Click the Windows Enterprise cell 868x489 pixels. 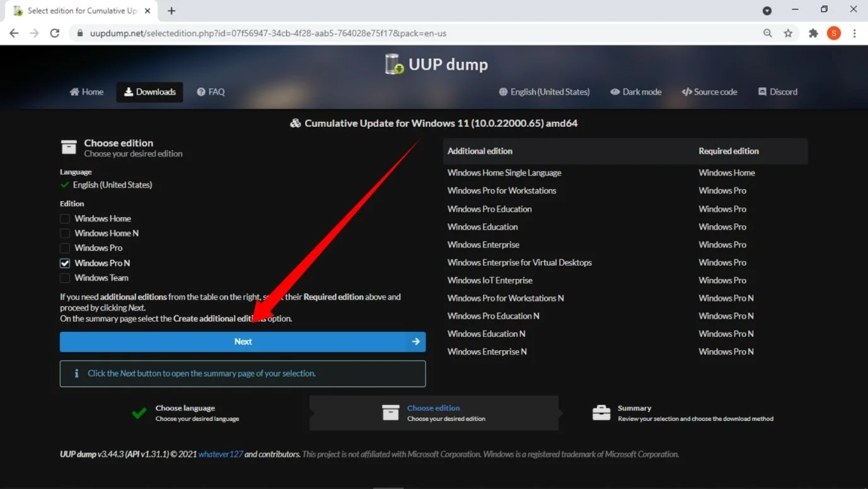483,245
